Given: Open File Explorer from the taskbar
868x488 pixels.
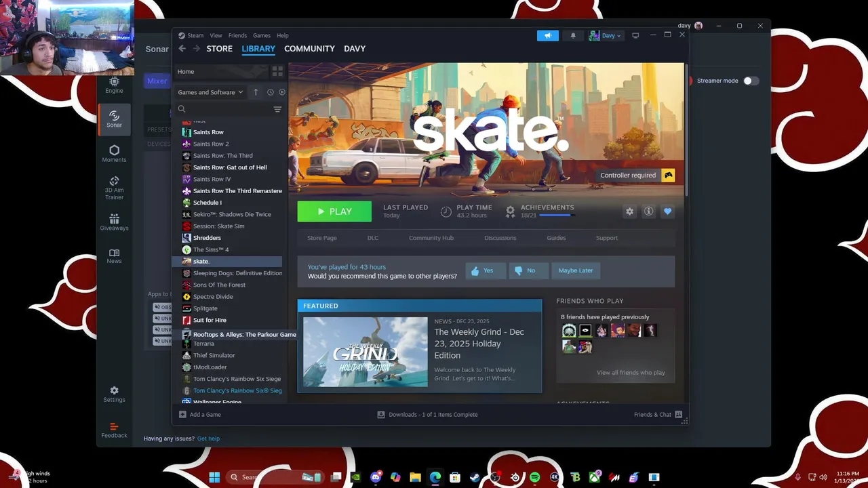Looking at the screenshot, I should coord(415,477).
